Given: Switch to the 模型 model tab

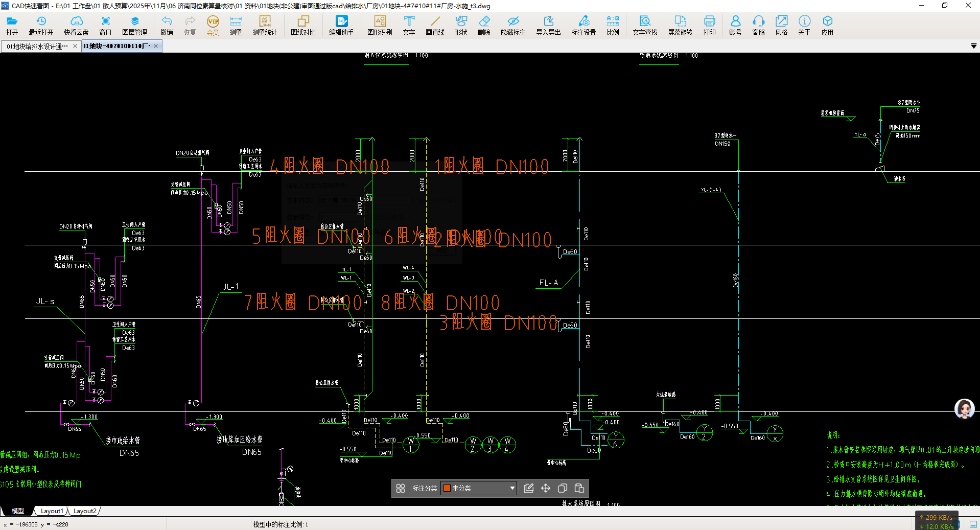Looking at the screenshot, I should pos(18,511).
